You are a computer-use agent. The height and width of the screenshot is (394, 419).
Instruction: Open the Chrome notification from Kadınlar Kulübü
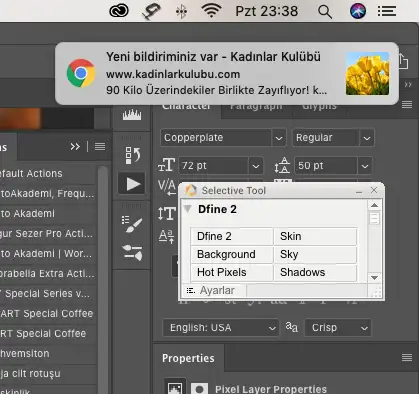tap(227, 73)
